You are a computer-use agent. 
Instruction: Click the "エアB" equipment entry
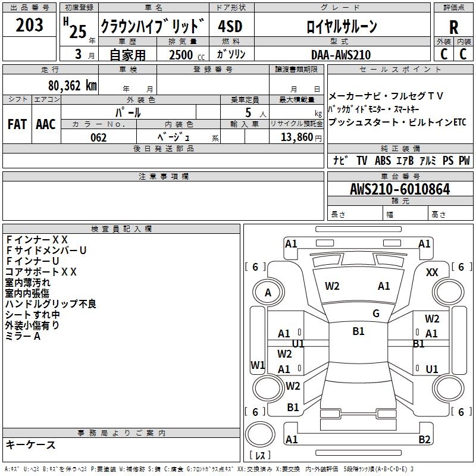click(405, 160)
